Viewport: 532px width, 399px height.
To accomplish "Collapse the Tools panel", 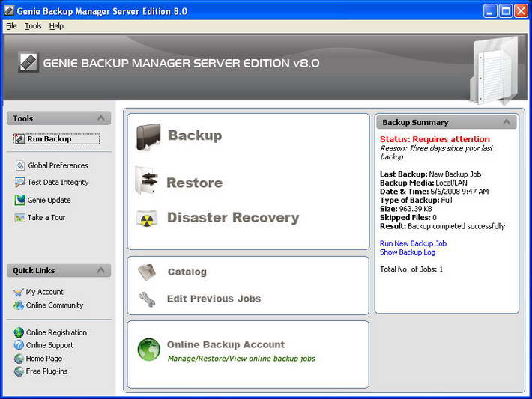I will coord(100,118).
